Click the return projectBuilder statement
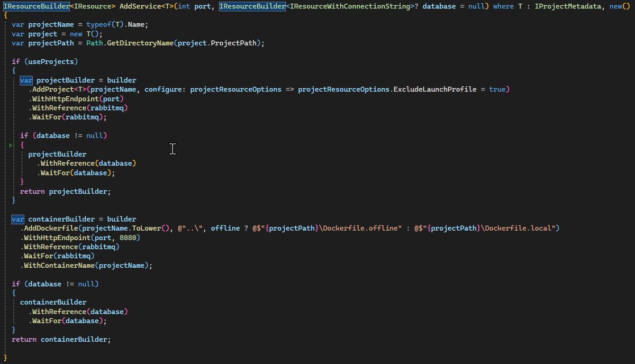The image size is (635, 364). click(66, 191)
